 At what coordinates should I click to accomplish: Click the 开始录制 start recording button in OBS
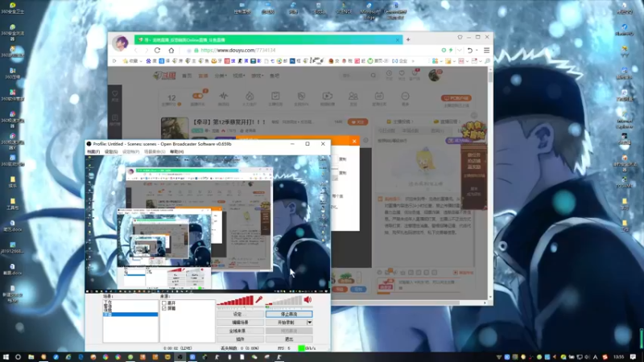coord(287,323)
